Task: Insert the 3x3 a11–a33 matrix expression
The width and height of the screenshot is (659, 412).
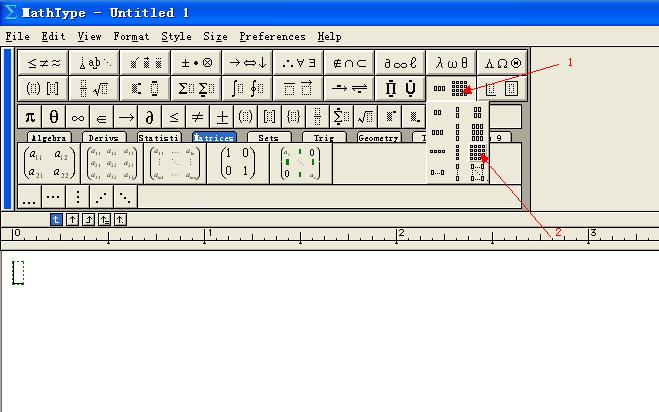Action: [x=112, y=164]
